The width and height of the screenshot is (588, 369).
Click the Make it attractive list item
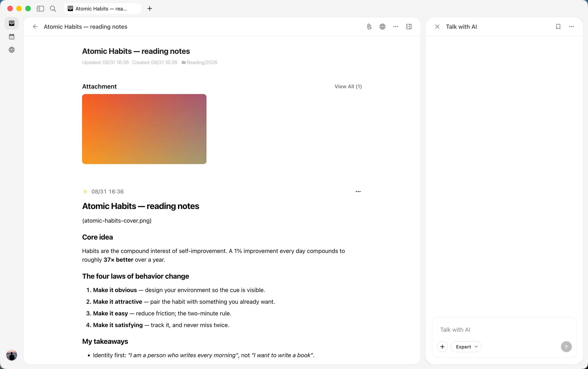click(x=181, y=302)
